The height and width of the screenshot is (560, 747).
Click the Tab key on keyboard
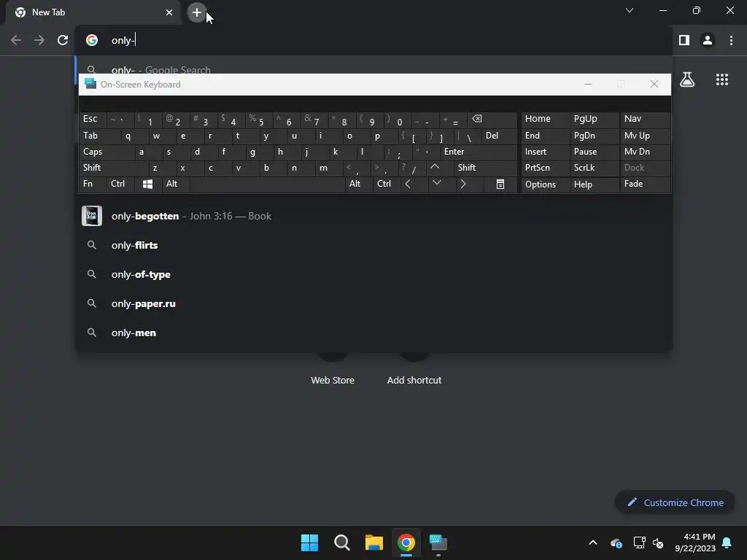(98, 136)
